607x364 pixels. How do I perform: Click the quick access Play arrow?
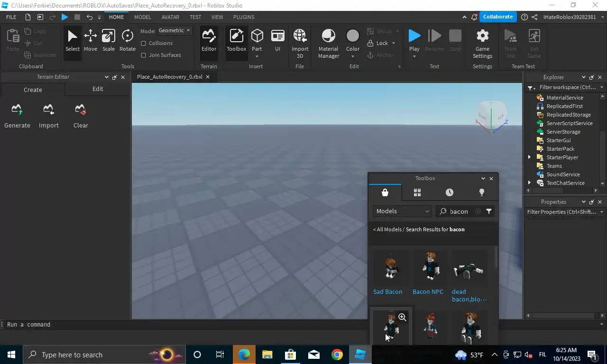tap(65, 17)
